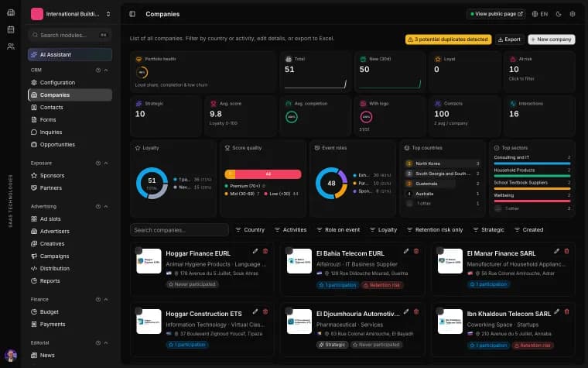Toggle dark mode moon icon
This screenshot has height=368, width=588.
point(559,14)
